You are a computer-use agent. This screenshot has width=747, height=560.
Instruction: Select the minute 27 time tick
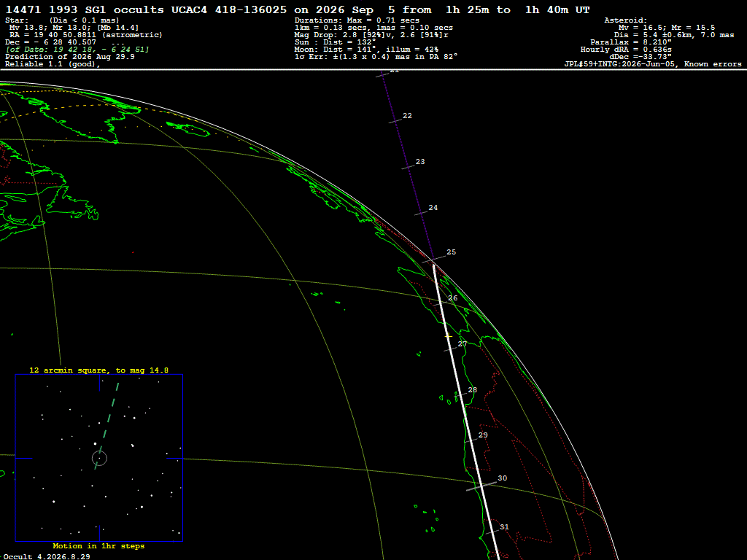pyautogui.click(x=462, y=344)
